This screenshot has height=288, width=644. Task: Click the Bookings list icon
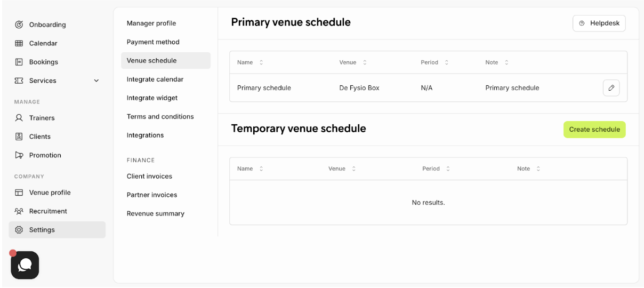pyautogui.click(x=19, y=62)
